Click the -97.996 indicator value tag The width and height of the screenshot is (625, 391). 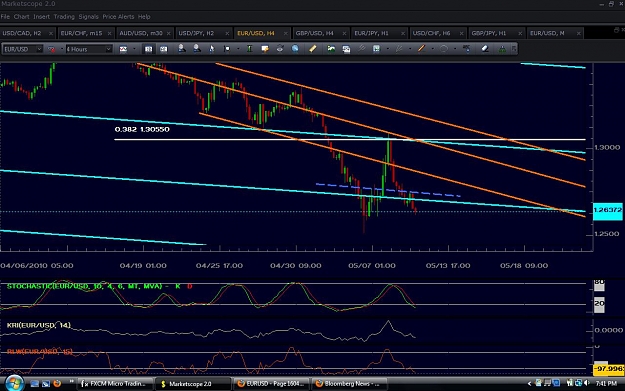tap(609, 369)
